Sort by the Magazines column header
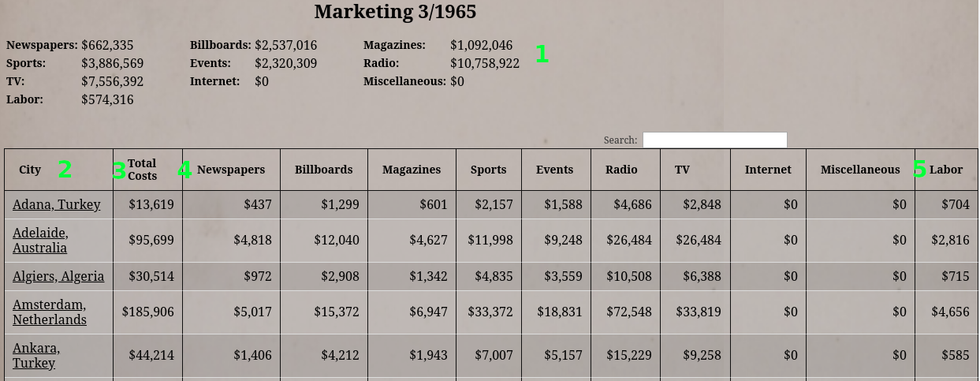The width and height of the screenshot is (980, 381). 412,170
